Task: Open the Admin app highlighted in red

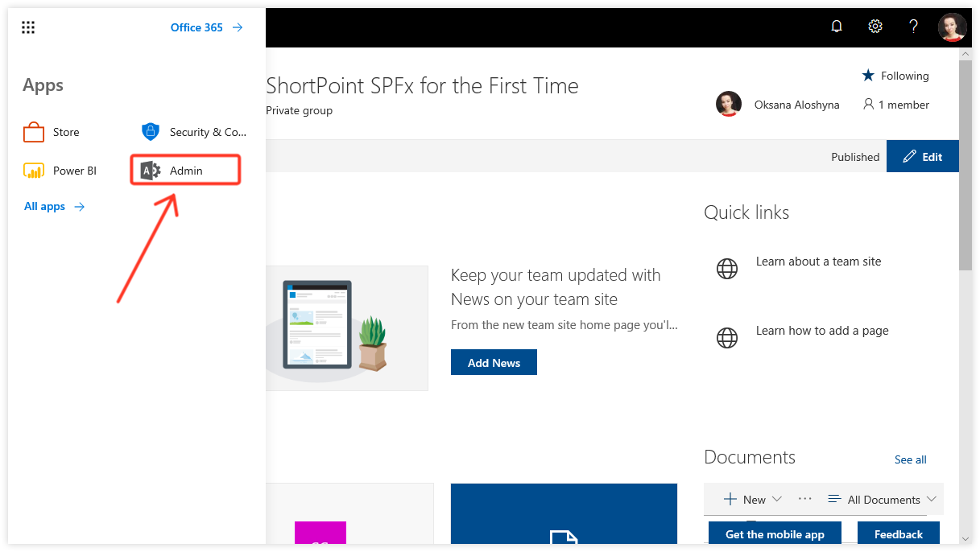Action: coord(184,170)
